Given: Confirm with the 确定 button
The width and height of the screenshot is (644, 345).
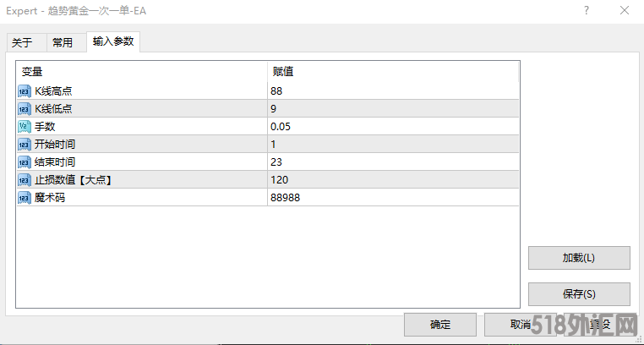Looking at the screenshot, I should click(x=440, y=325).
